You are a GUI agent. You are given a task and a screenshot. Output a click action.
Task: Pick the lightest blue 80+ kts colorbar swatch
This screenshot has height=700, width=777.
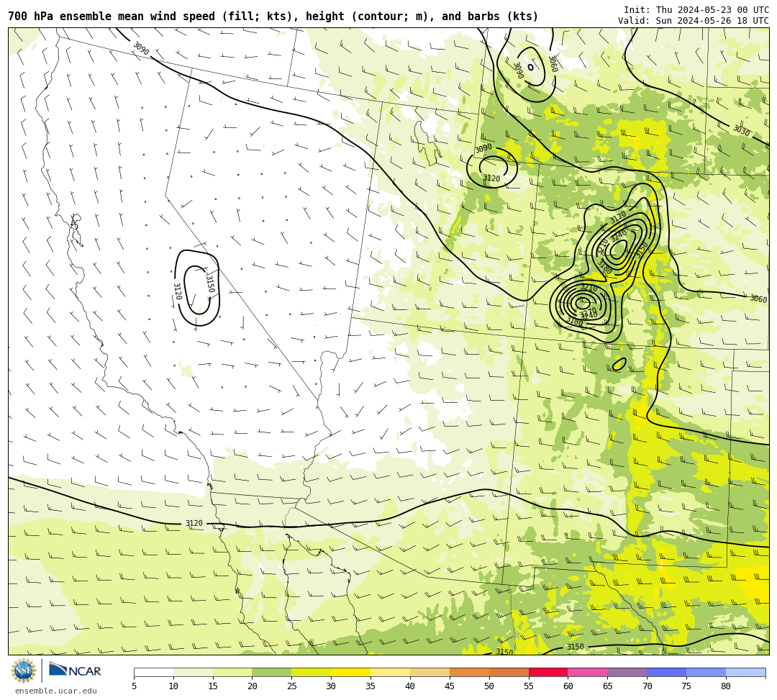click(746, 672)
